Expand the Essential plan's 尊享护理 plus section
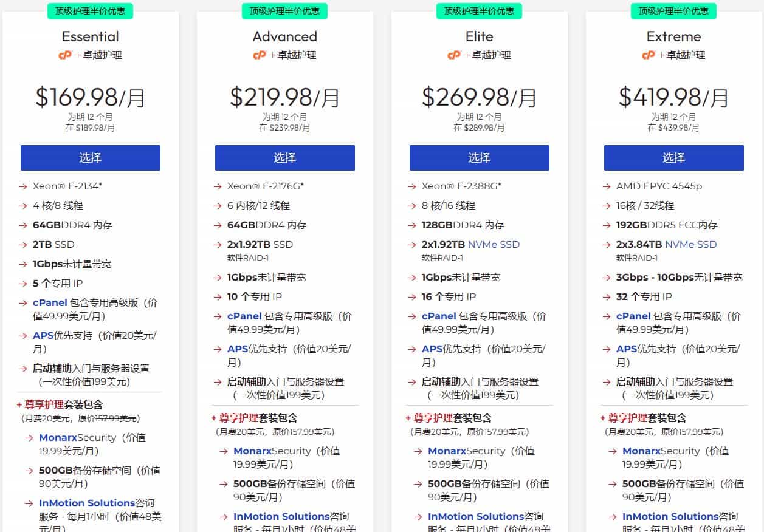Screen dimensions: 764x532 pos(19,404)
